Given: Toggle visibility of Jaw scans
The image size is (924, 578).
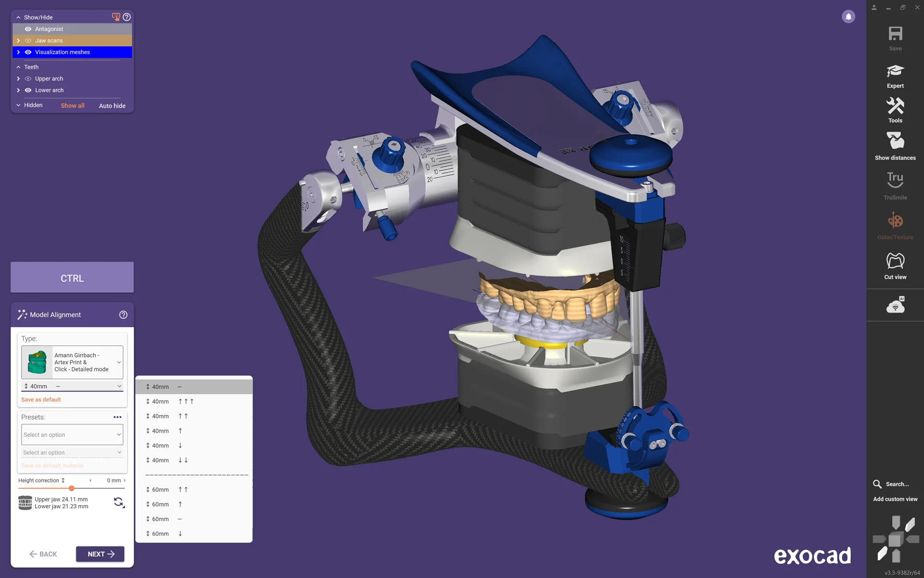Looking at the screenshot, I should pyautogui.click(x=28, y=40).
